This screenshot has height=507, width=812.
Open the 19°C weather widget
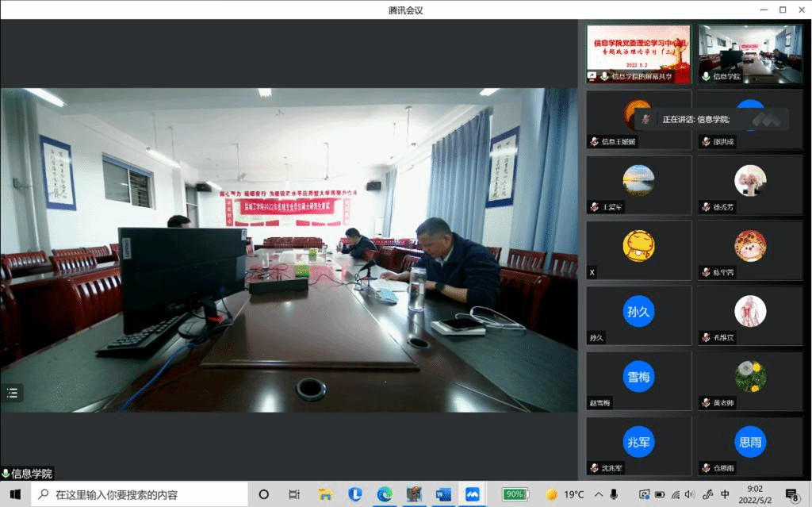tap(565, 494)
